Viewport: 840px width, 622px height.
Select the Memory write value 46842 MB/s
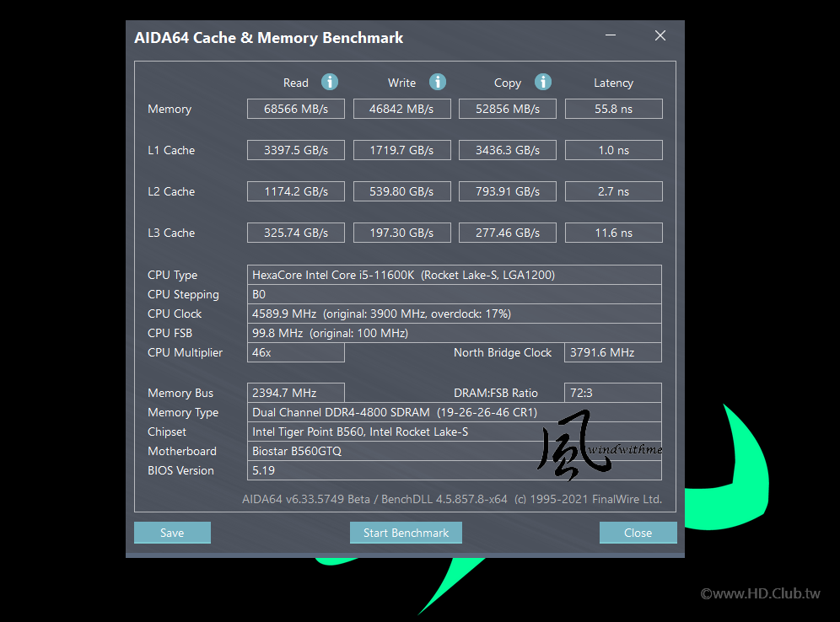401,109
